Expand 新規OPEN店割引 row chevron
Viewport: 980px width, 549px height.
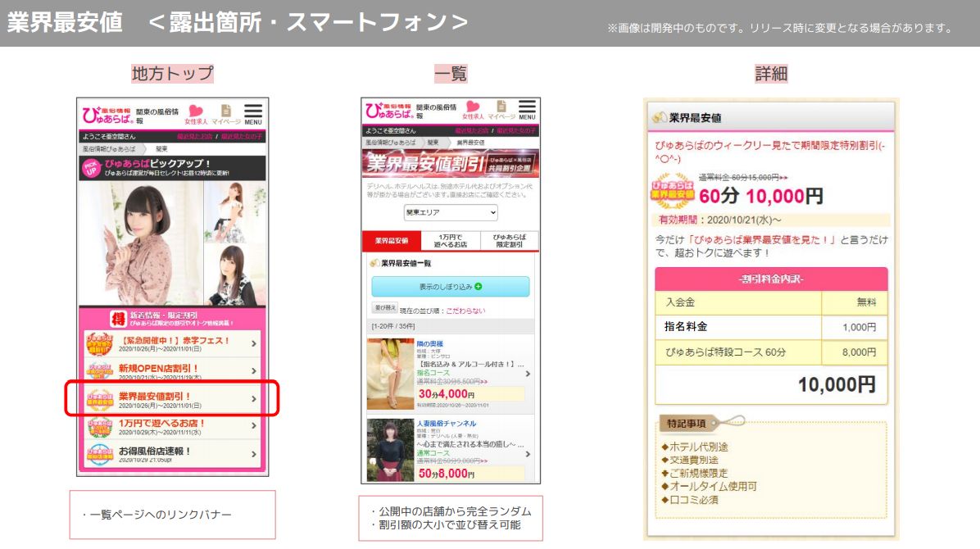(254, 371)
